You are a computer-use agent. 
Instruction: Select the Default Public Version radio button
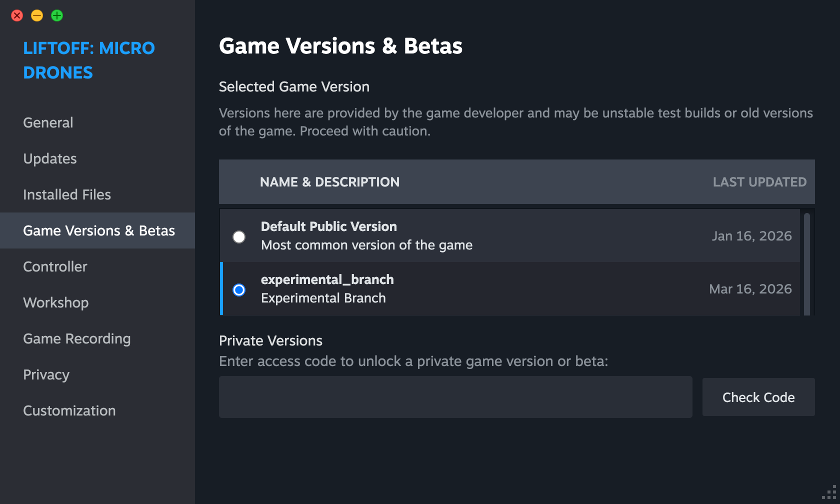pyautogui.click(x=239, y=236)
